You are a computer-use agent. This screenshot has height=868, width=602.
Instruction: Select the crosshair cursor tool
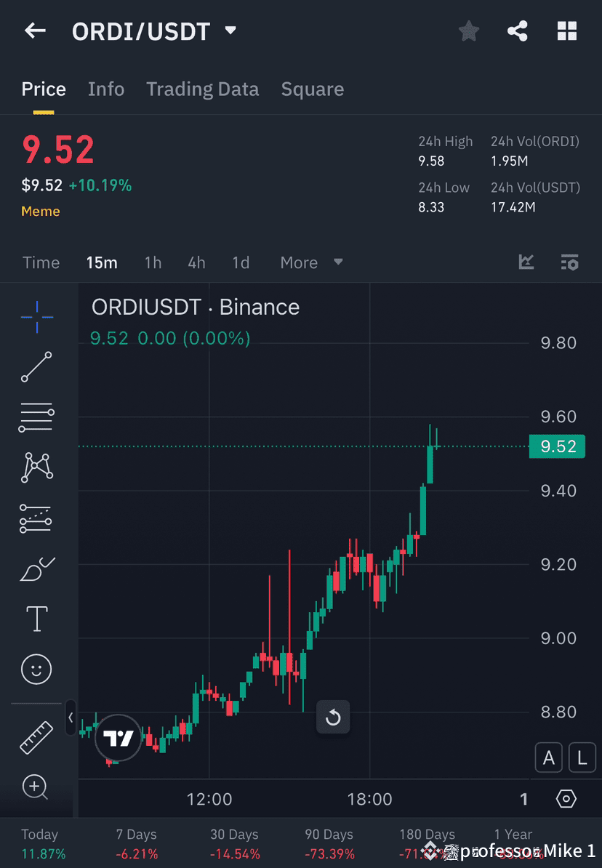pos(36,316)
